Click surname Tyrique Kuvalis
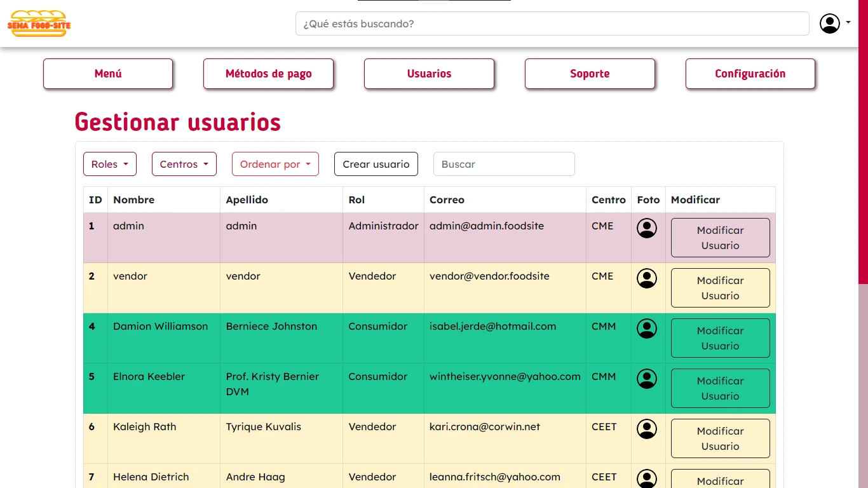Viewport: 868px width, 488px height. click(x=264, y=426)
